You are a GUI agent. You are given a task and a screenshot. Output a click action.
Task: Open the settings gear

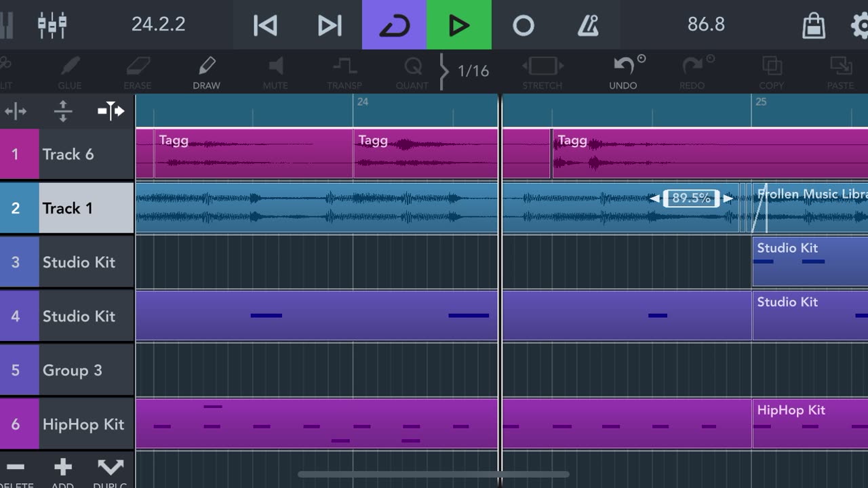860,25
